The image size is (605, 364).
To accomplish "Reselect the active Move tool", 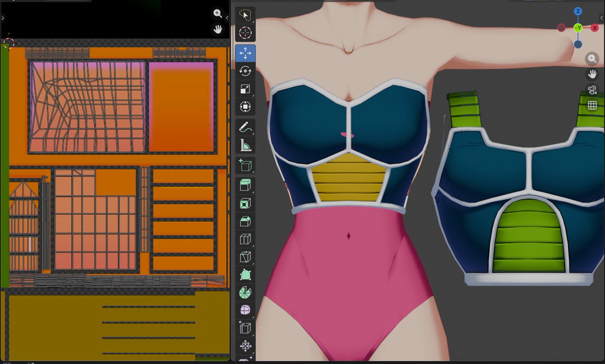I will tap(245, 52).
